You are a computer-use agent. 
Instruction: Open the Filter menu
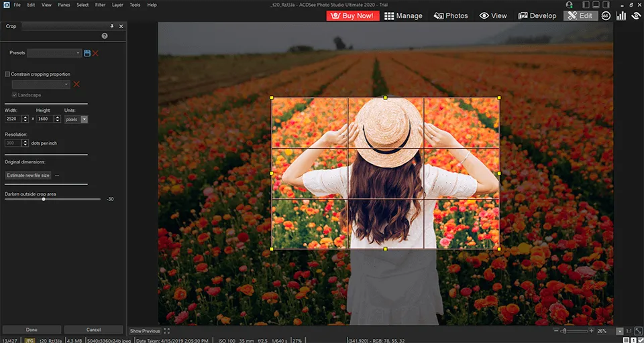pyautogui.click(x=100, y=5)
